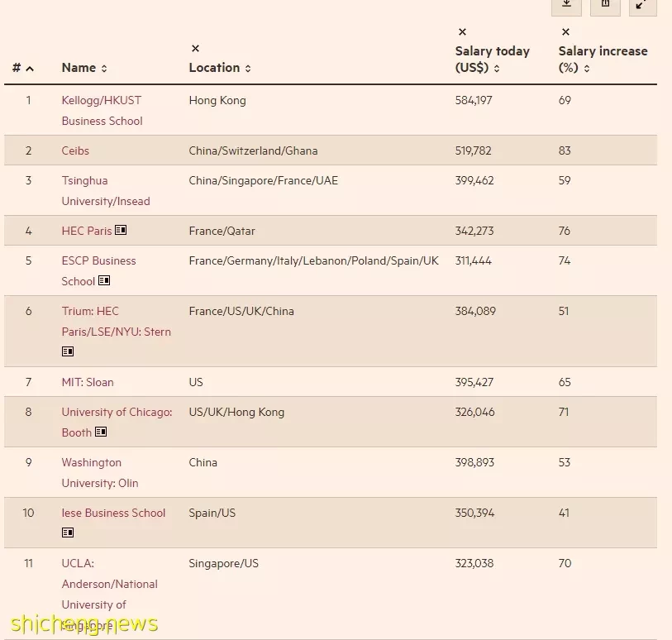Remove the Salary today column with X
This screenshot has height=640, width=672.
(462, 31)
